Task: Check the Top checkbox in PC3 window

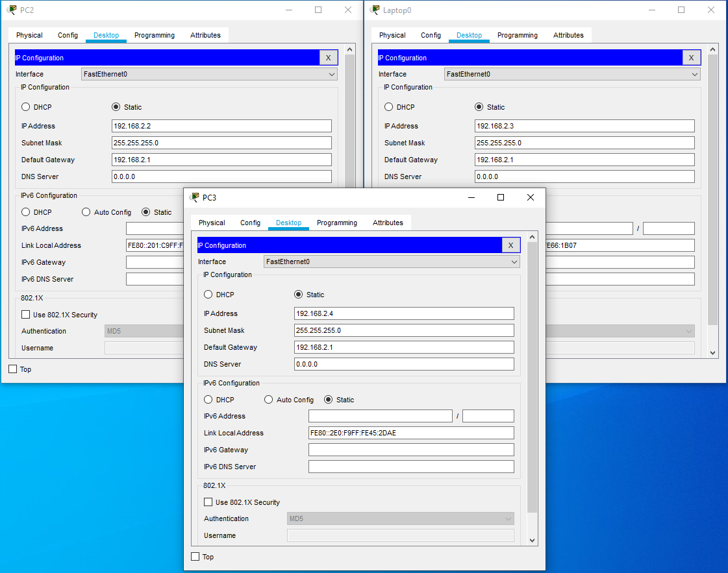Action: 195,556
